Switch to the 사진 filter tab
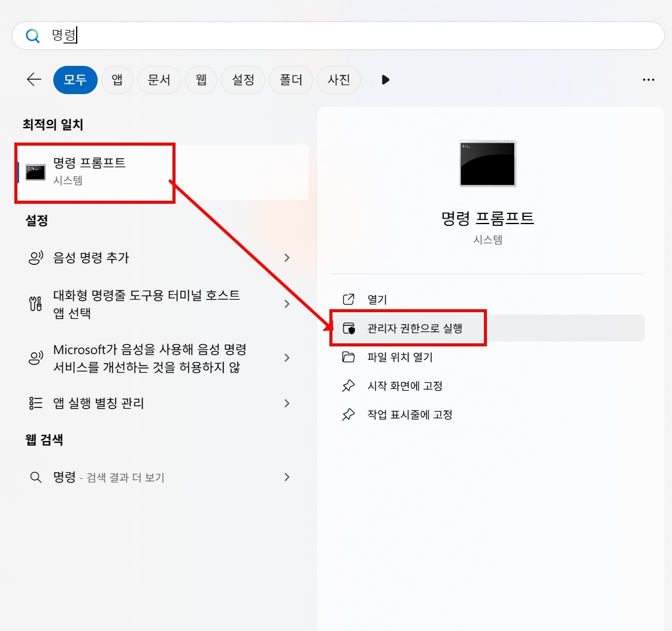Image resolution: width=672 pixels, height=631 pixels. (339, 80)
